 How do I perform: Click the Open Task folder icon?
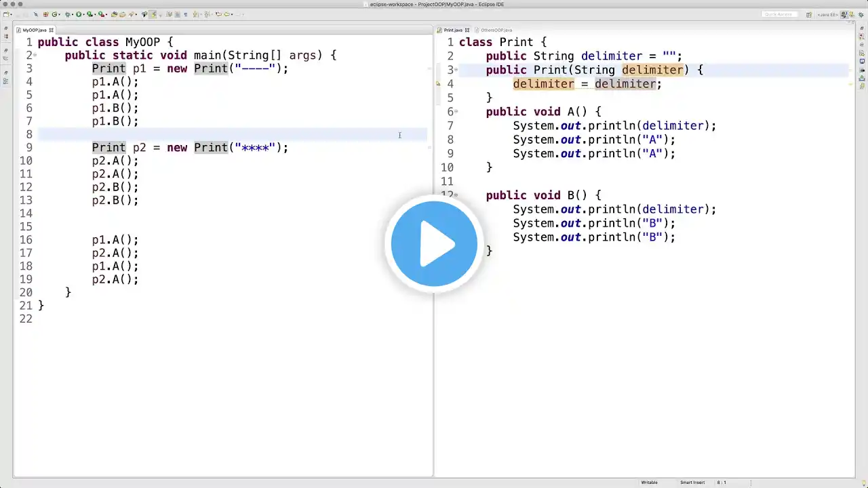pyautogui.click(x=122, y=14)
